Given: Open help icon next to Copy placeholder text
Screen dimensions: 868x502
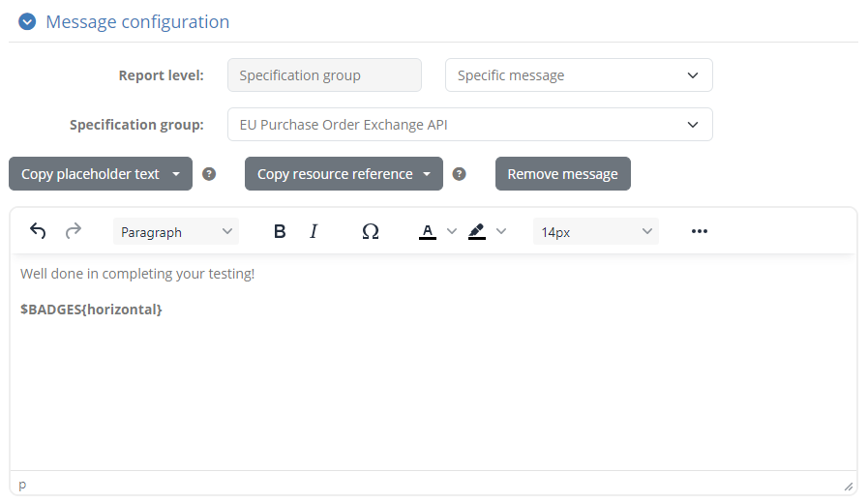Looking at the screenshot, I should click(209, 174).
